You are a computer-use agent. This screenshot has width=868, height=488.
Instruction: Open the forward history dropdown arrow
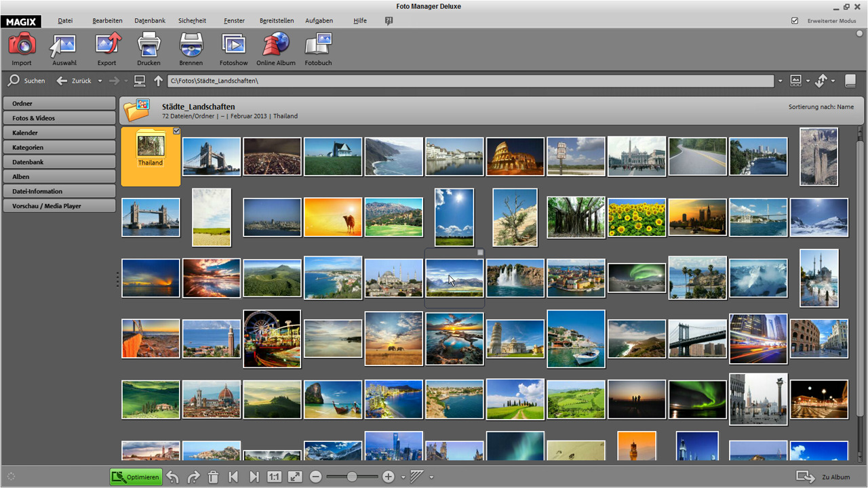click(x=126, y=81)
